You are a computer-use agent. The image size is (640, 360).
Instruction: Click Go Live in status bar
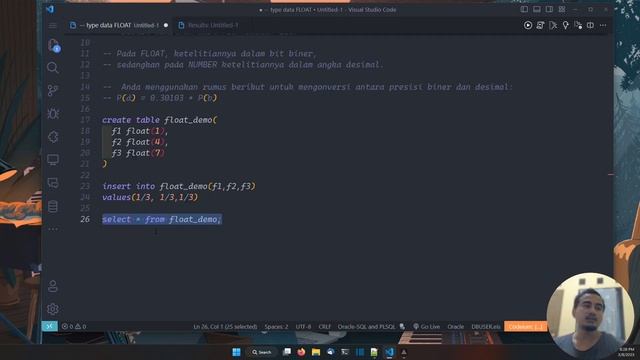[427, 327]
